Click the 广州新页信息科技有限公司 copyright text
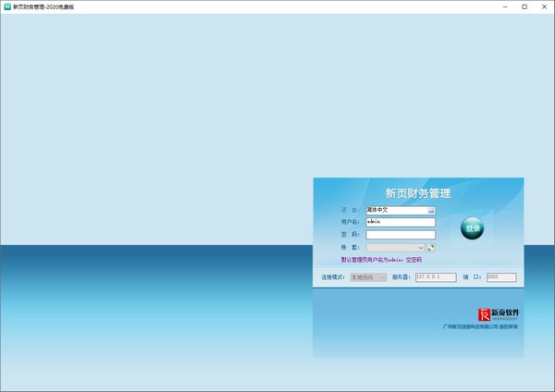This screenshot has width=555, height=392. tap(480, 326)
